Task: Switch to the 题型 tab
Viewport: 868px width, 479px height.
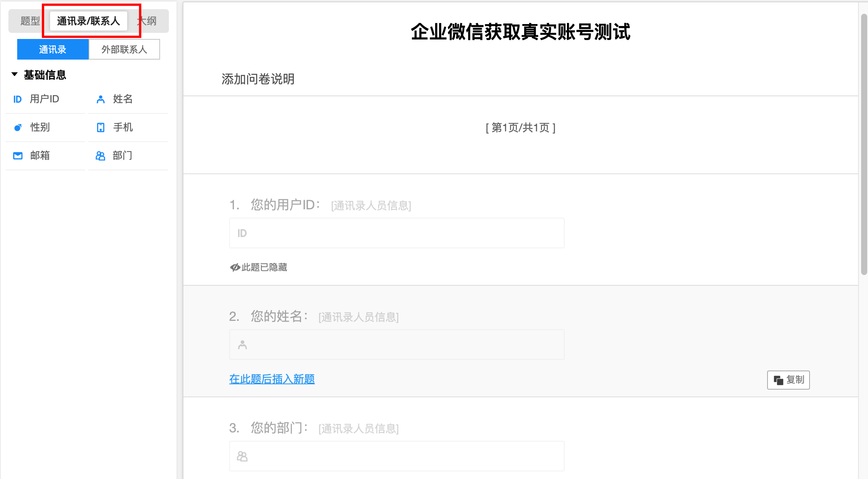Action: (30, 21)
